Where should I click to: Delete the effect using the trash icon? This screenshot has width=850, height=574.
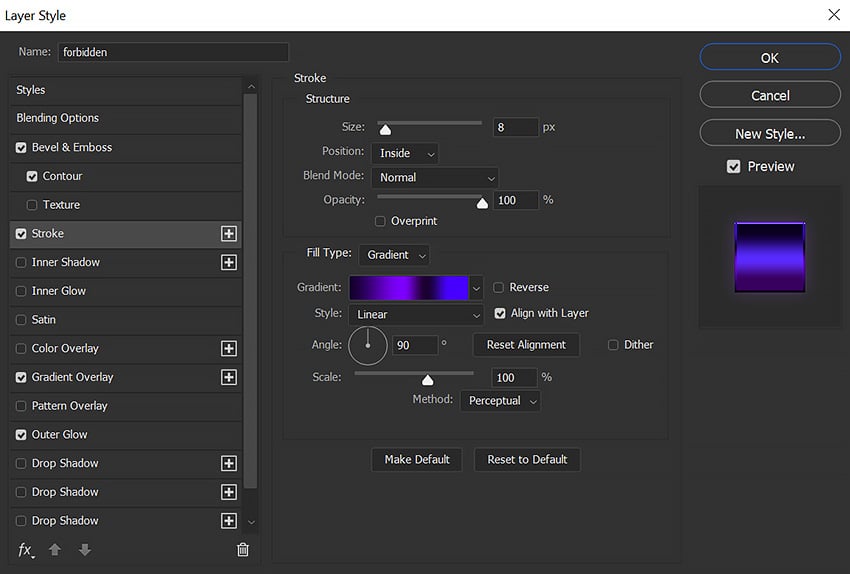242,549
